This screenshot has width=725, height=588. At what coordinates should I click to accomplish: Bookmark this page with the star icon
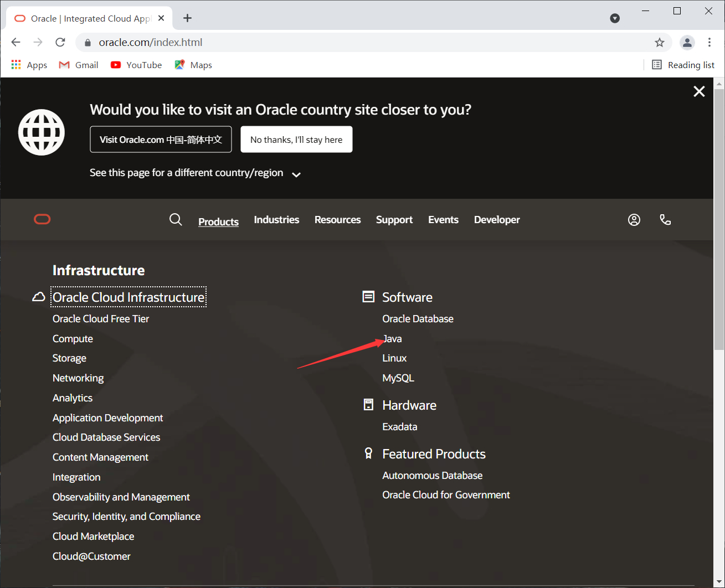(x=659, y=42)
